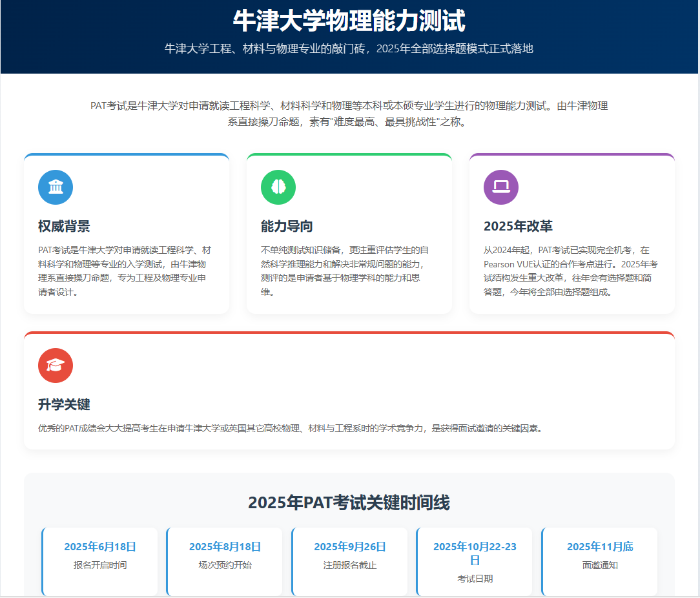This screenshot has width=700, height=598.
Task: Click the 注册报名截止 label
Action: point(350,565)
